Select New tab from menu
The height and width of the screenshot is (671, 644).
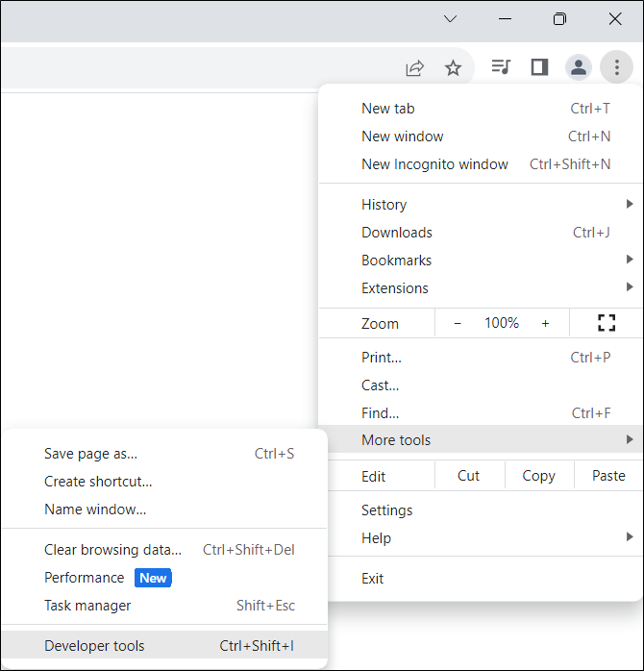(481, 109)
